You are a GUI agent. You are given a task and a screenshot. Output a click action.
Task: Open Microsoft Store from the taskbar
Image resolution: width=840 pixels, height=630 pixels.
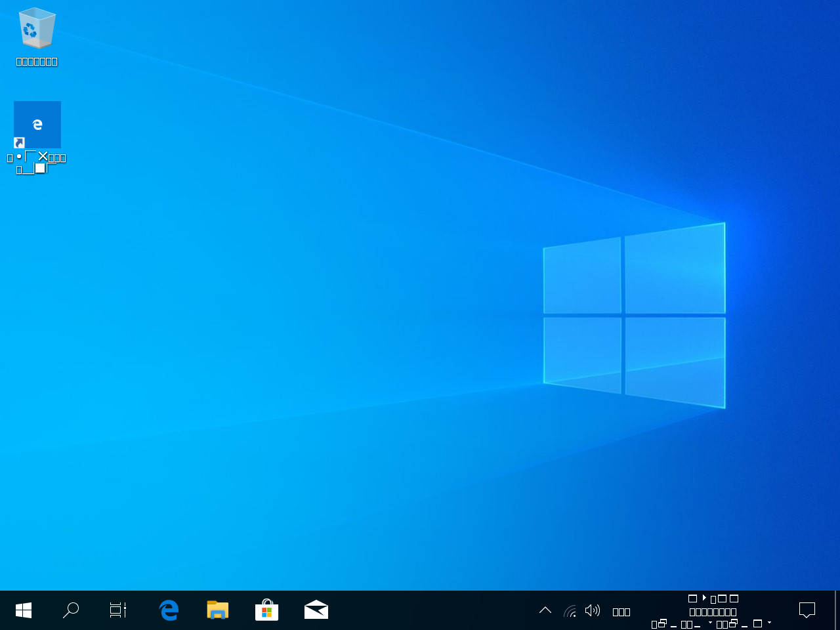pos(266,610)
